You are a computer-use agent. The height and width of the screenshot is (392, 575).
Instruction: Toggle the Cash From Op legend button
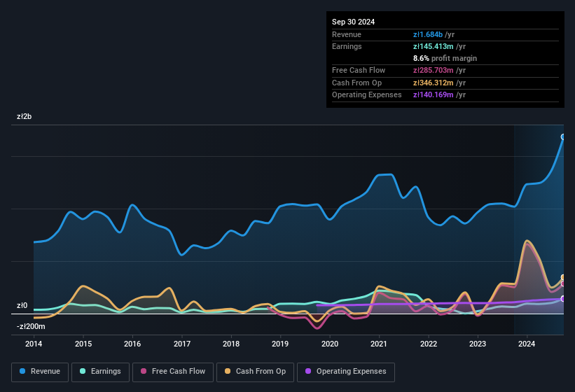point(255,372)
